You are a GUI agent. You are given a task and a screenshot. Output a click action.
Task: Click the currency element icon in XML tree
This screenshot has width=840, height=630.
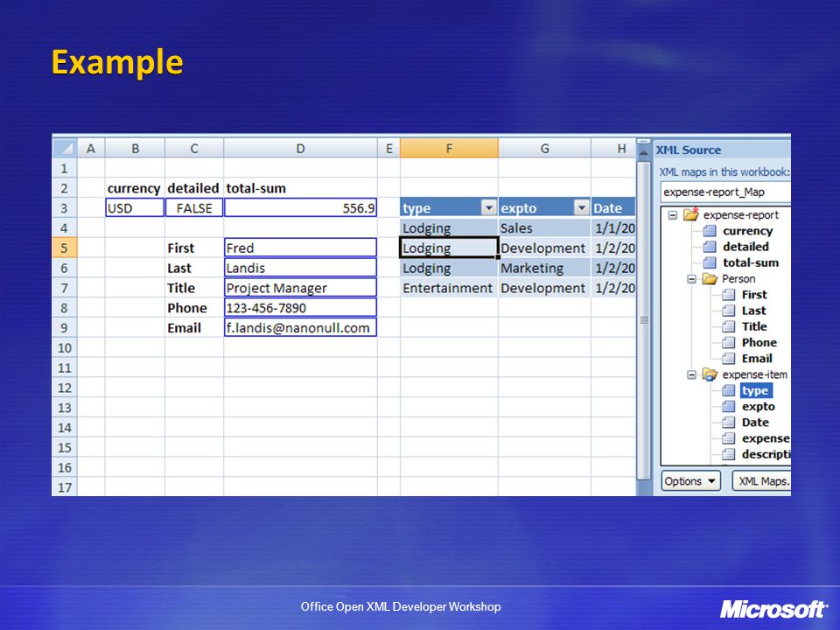pos(710,231)
